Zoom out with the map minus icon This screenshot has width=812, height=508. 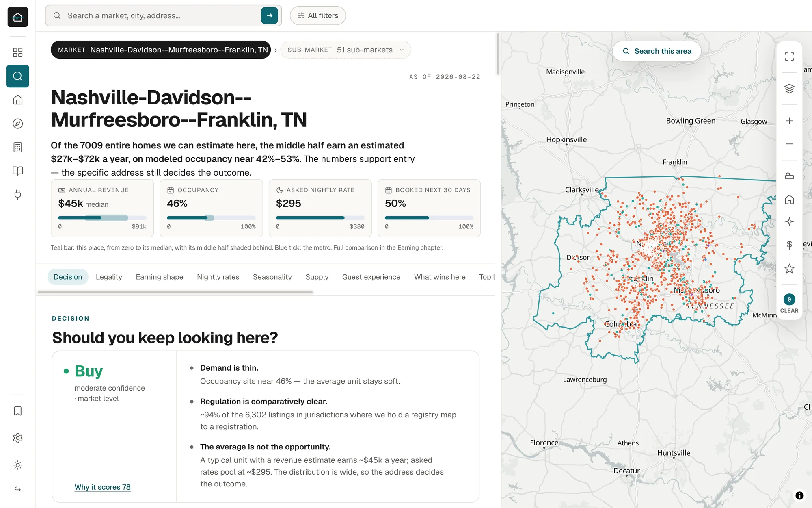[x=789, y=144]
